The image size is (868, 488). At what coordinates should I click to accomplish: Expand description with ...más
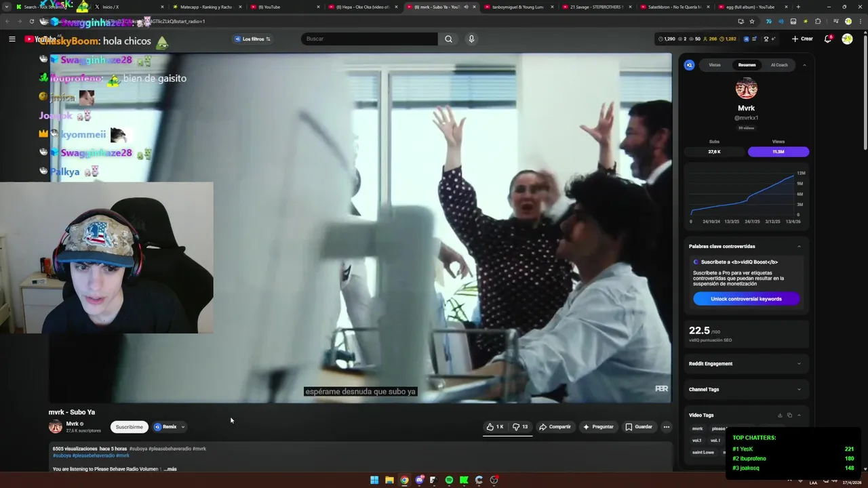[170, 469]
